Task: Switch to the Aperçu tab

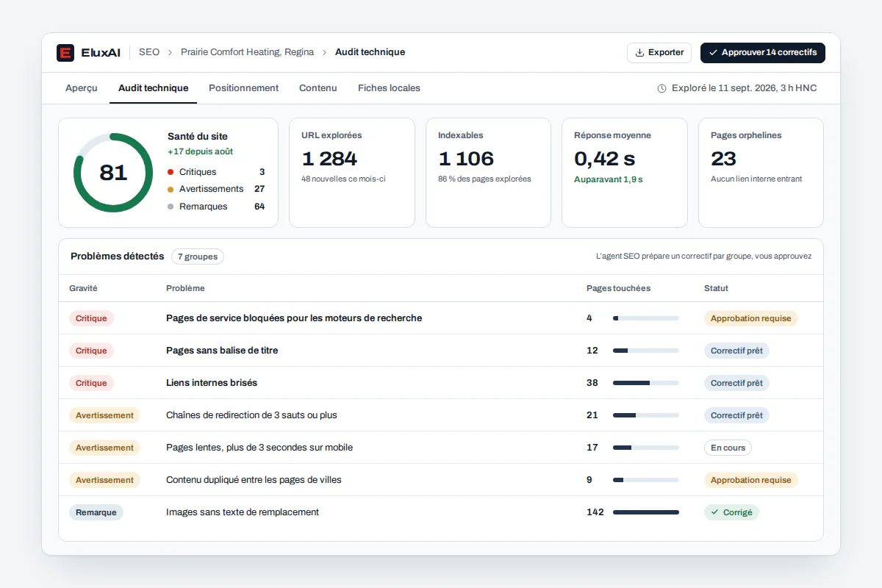Action: [82, 88]
